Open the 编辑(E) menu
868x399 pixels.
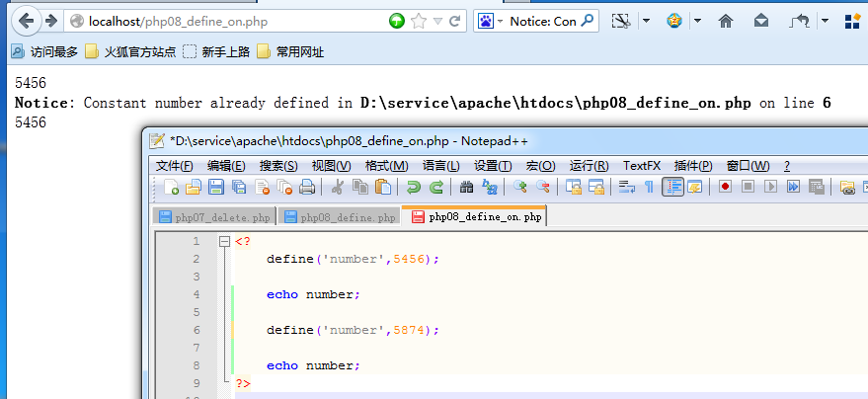[x=226, y=166]
